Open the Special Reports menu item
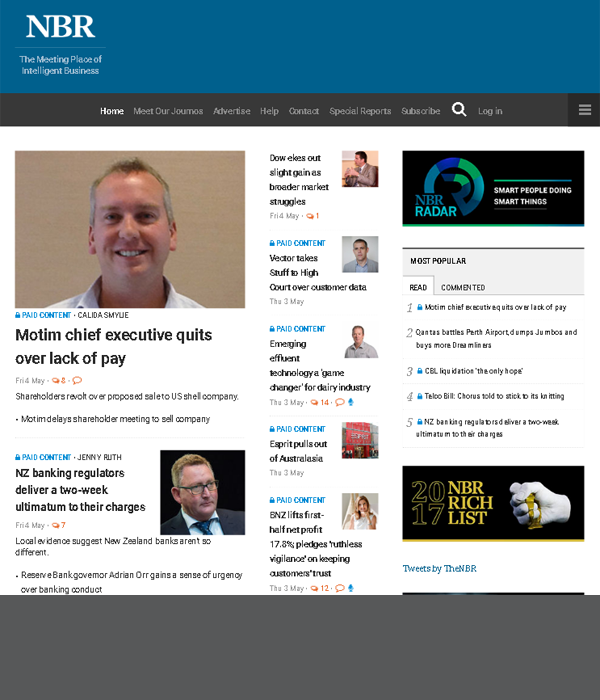 pos(360,111)
